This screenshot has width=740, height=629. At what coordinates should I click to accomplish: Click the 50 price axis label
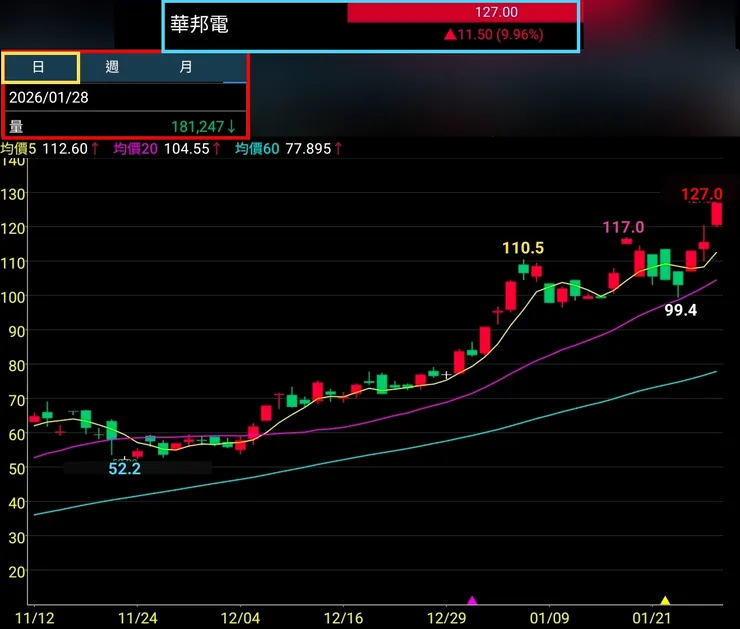point(17,469)
